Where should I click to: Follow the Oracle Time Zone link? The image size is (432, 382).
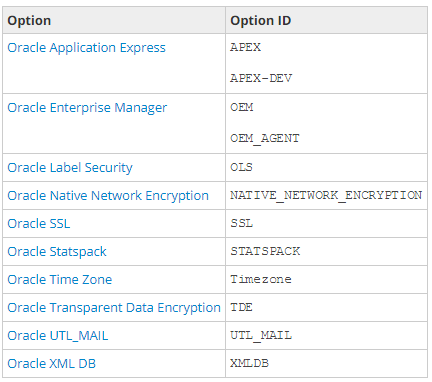[60, 280]
